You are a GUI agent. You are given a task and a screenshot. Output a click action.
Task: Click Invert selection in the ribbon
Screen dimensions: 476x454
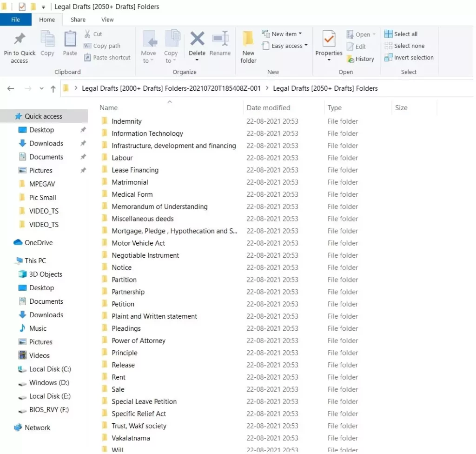click(x=409, y=58)
